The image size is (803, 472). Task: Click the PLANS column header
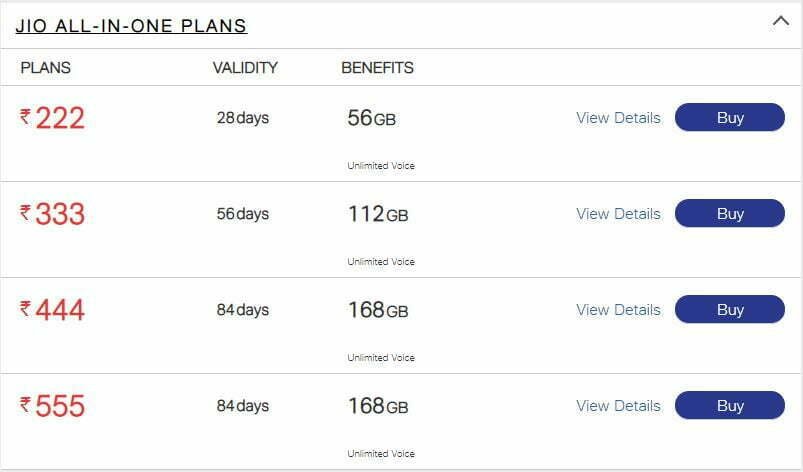click(46, 68)
